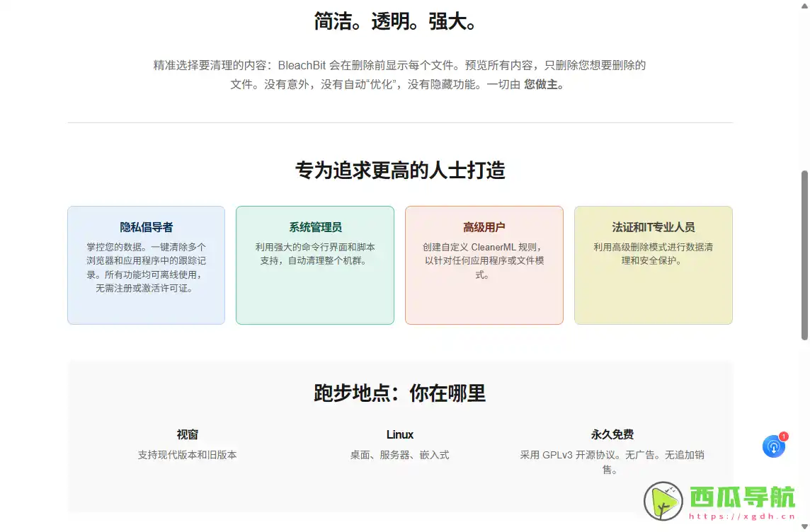This screenshot has height=532, width=810.
Task: Click the vertical scrollbar thumb
Action: tap(804, 255)
